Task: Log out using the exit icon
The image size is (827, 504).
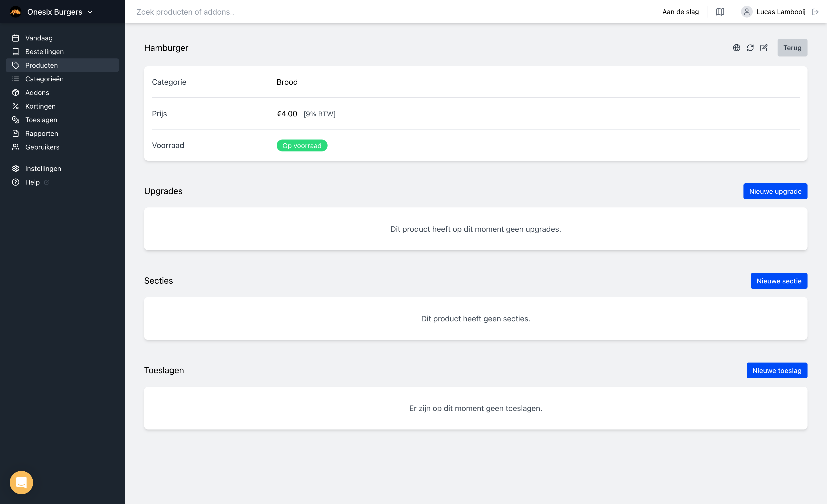Action: click(x=815, y=12)
